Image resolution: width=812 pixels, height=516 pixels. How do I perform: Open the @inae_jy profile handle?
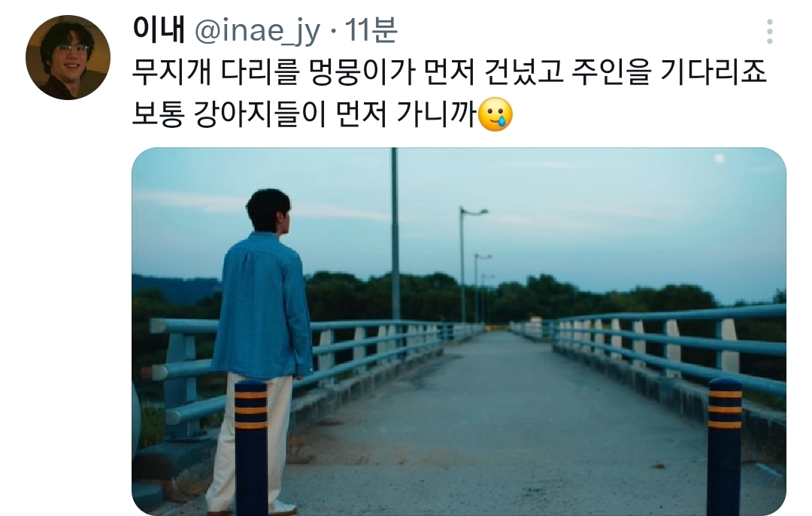point(257,31)
